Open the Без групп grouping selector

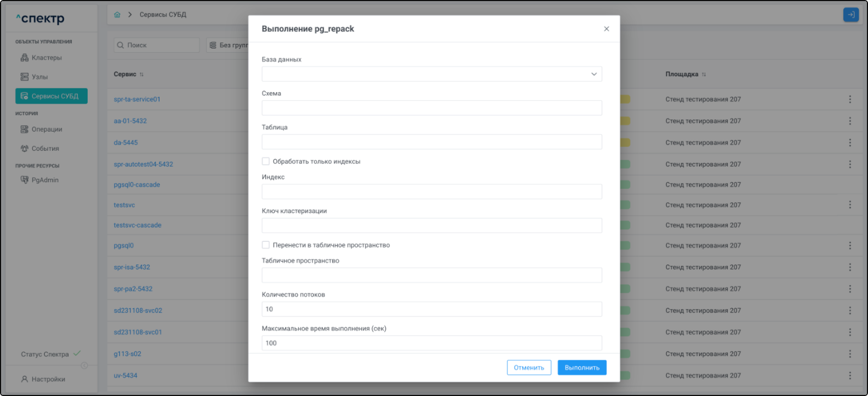pos(229,45)
